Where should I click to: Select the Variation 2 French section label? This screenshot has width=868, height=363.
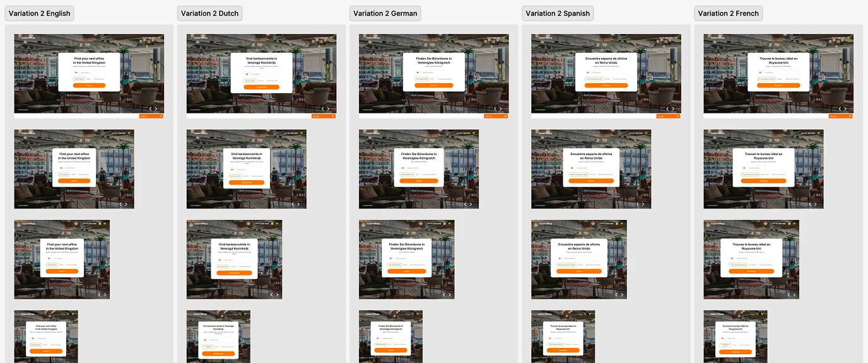point(728,13)
